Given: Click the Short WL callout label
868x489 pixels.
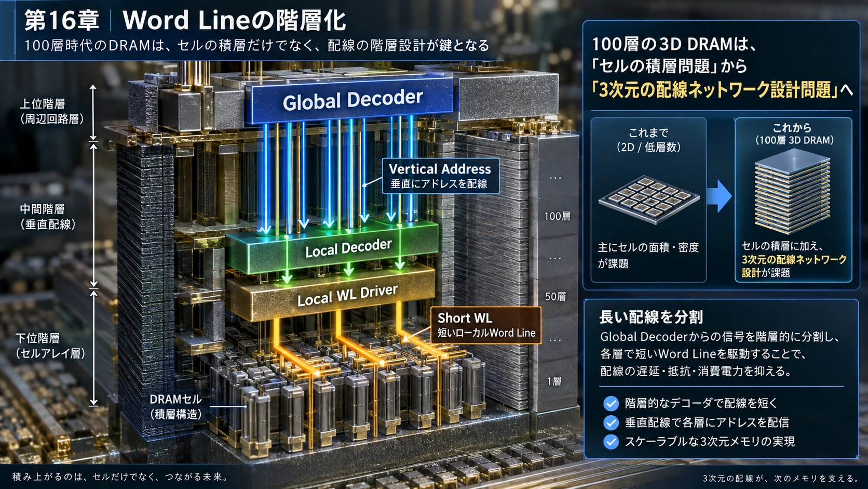Looking at the screenshot, I should [486, 325].
